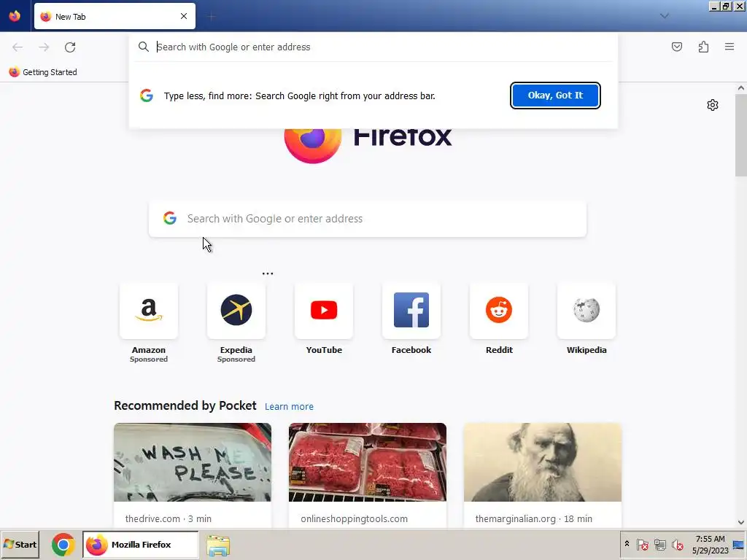Click the Firefox View icon in tab bar
Viewport: 747px width, 560px height.
click(15, 16)
